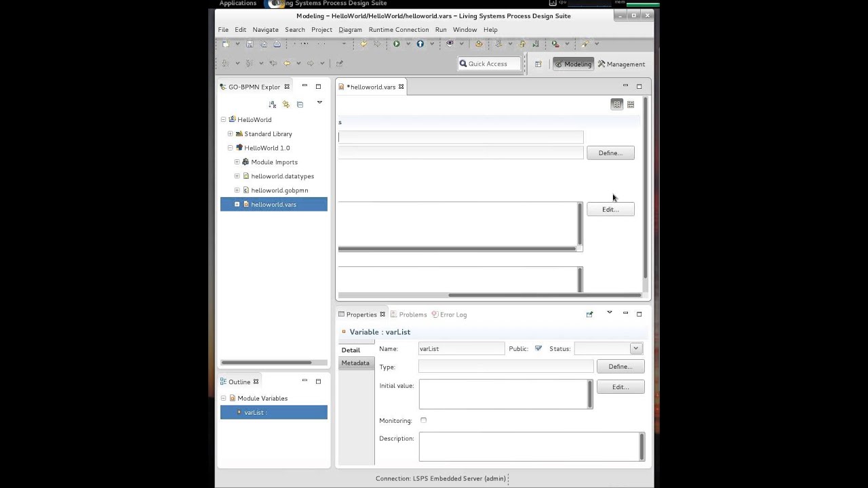Open the File menu

point(223,30)
